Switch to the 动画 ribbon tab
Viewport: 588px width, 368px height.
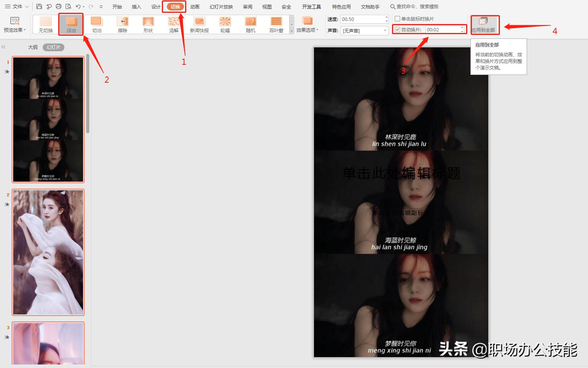tap(194, 6)
